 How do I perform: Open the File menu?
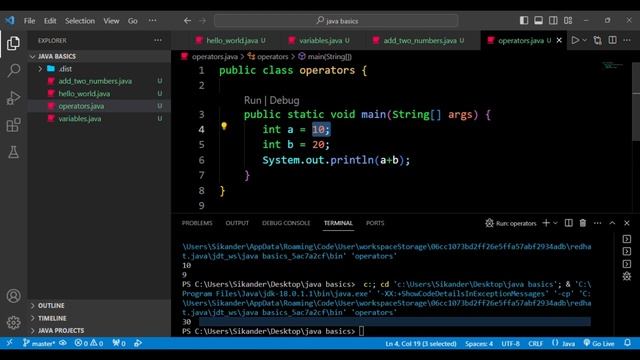(x=29, y=21)
